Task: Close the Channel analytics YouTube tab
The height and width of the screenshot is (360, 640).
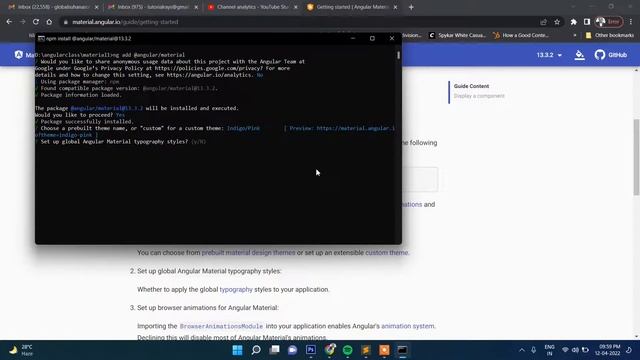Action: 296,7
